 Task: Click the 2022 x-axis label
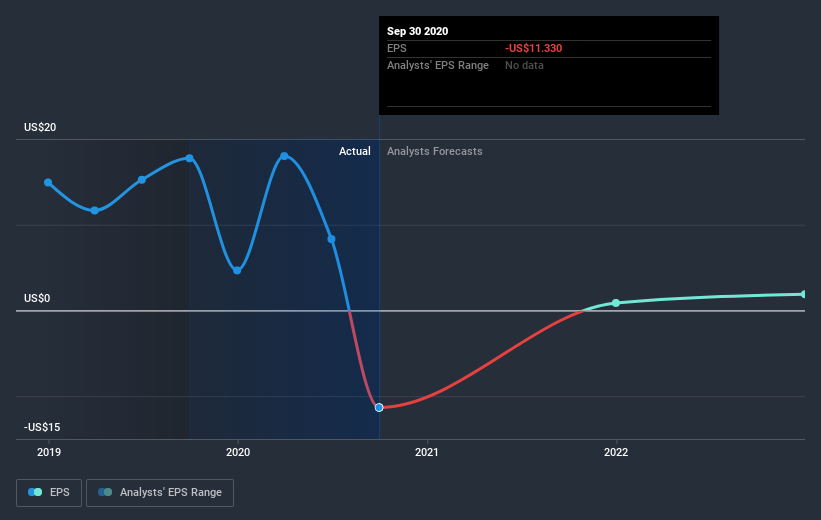point(616,452)
